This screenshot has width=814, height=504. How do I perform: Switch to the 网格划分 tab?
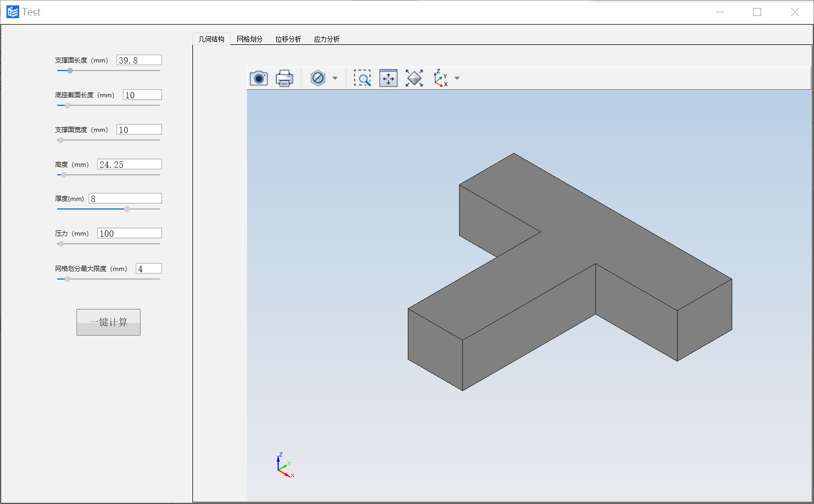250,39
